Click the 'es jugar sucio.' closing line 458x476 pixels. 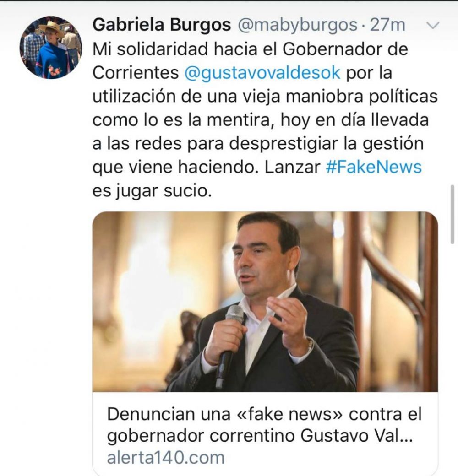pos(152,191)
